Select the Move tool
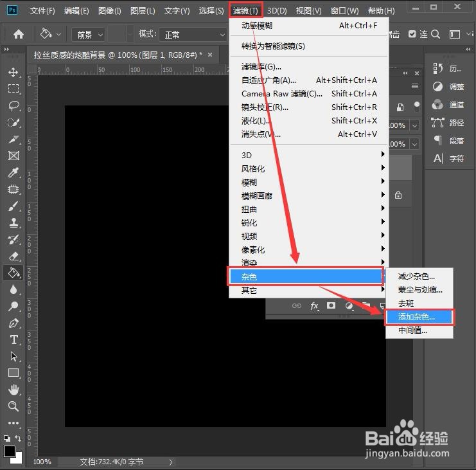The width and height of the screenshot is (476, 470). point(13,72)
